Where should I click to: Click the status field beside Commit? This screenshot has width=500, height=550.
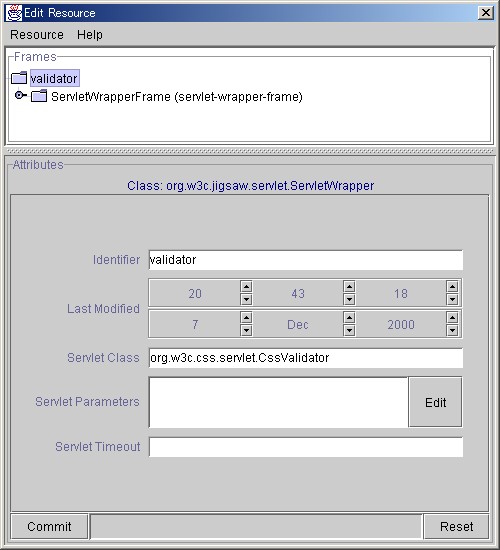tap(256, 526)
